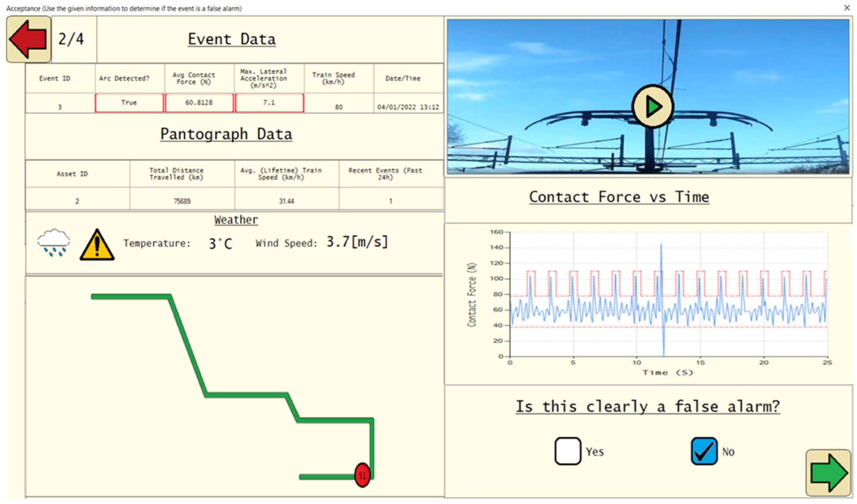Select the Arc Detected True cell
This screenshot has width=857, height=504.
(129, 103)
